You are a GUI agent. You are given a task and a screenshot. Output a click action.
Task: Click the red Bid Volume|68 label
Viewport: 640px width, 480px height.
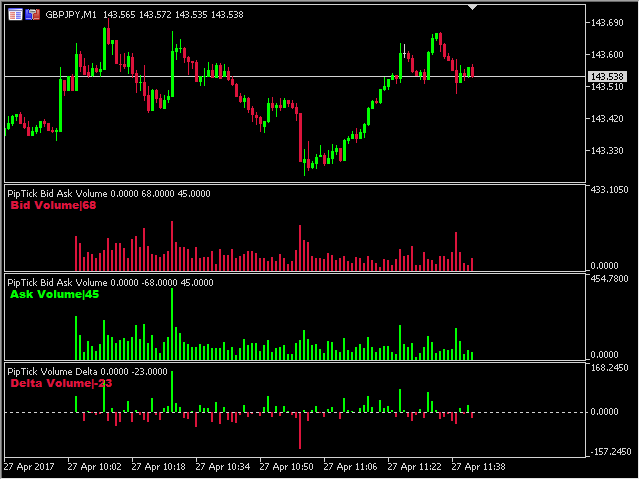[53, 205]
